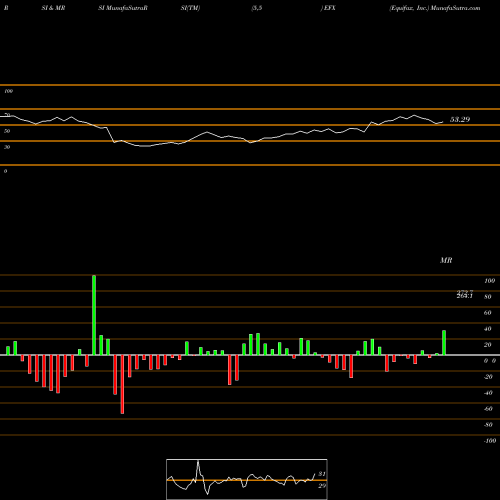The image size is (500, 500).
Task: Click the last green bar at right end
Action: tap(444, 343)
